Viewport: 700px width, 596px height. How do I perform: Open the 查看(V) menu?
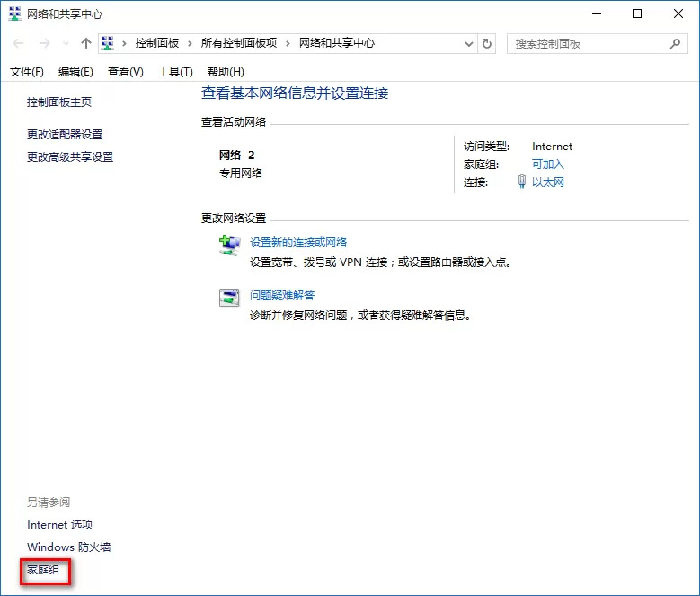(x=126, y=72)
